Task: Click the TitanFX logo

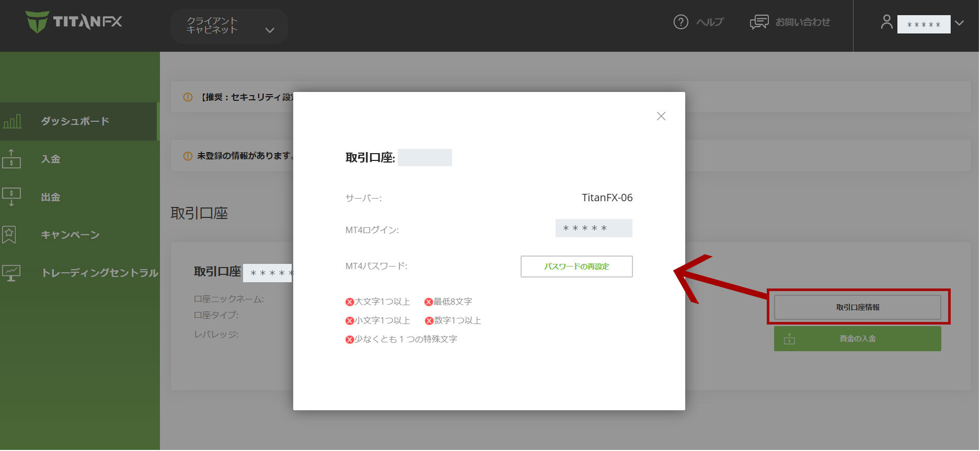Action: (x=74, y=22)
